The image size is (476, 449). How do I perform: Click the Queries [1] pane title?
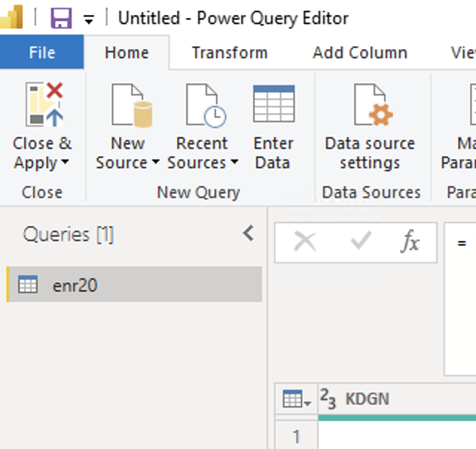click(68, 234)
